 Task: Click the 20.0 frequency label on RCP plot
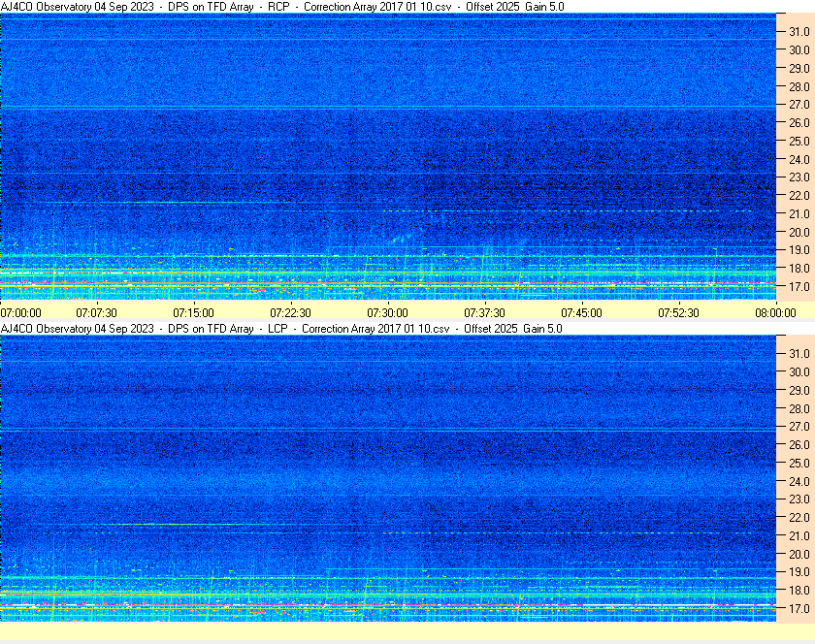799,232
